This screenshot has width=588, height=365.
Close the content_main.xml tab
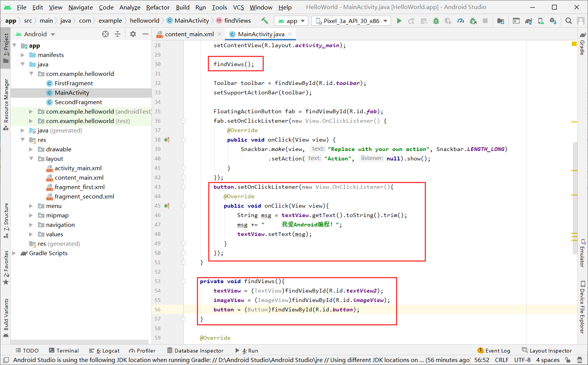tap(220, 34)
